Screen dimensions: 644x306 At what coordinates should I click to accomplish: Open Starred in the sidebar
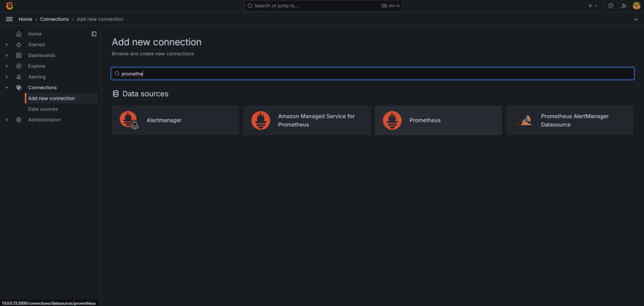pyautogui.click(x=36, y=45)
